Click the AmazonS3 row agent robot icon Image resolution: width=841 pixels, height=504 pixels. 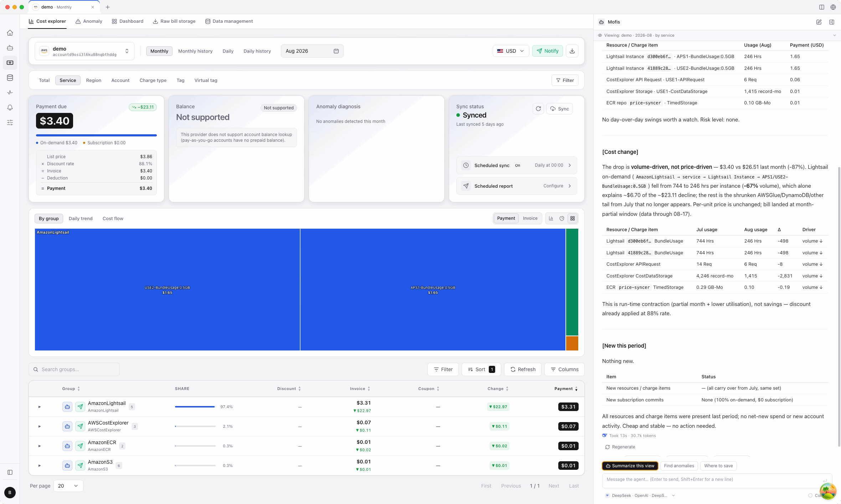click(67, 466)
